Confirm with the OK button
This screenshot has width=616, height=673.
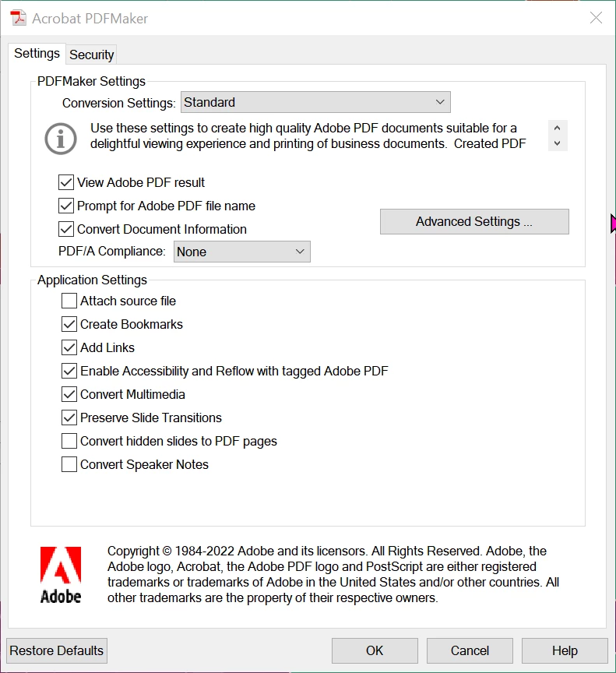[375, 650]
